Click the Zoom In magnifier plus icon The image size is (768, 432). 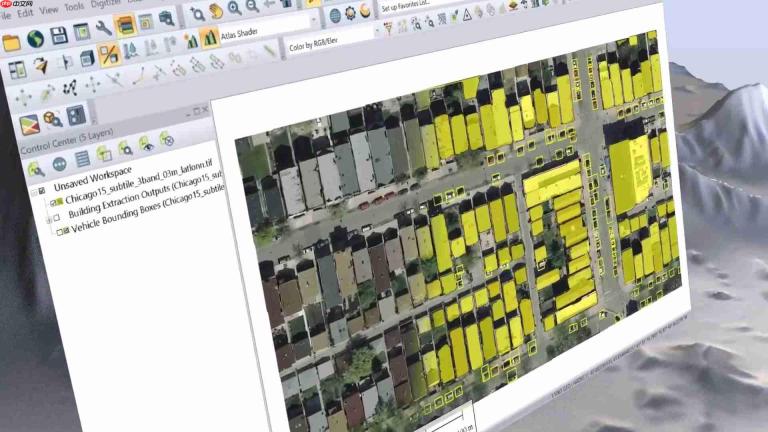(235, 8)
